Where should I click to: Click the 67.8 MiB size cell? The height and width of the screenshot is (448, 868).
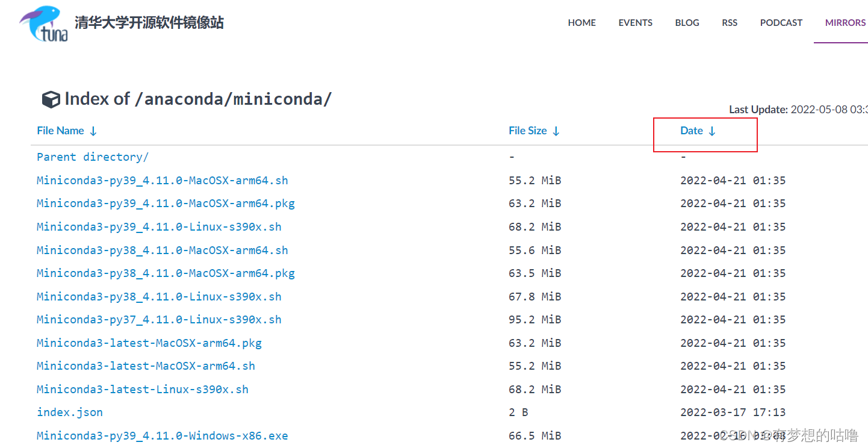click(x=535, y=297)
